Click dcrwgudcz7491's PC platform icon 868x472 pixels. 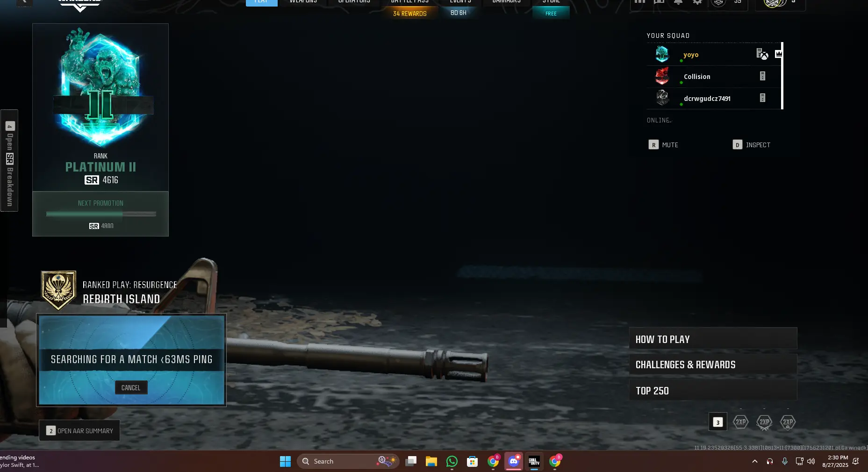(762, 98)
